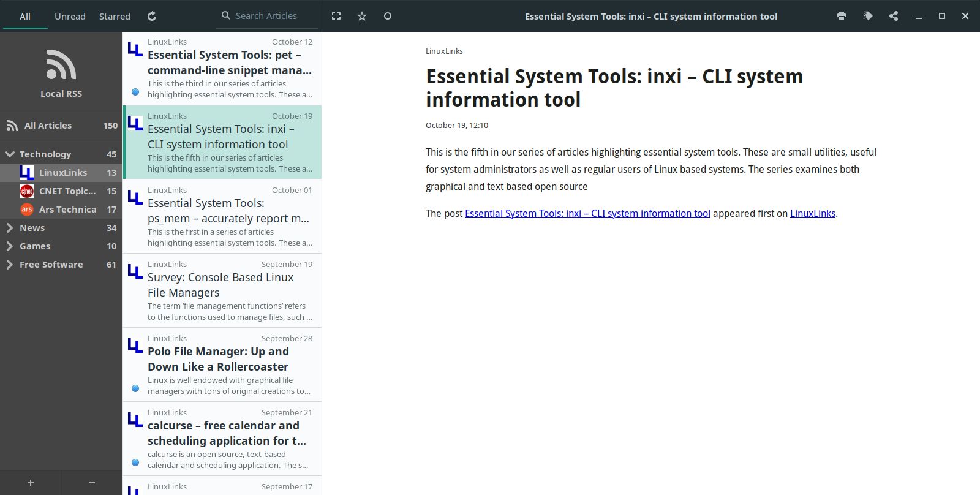Click the favicon of the ps_mem article

tap(135, 197)
